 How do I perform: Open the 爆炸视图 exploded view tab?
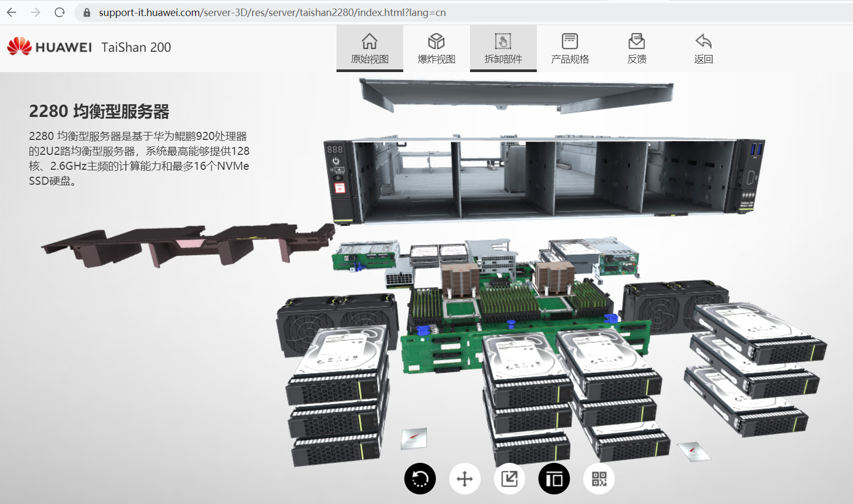coord(436,48)
